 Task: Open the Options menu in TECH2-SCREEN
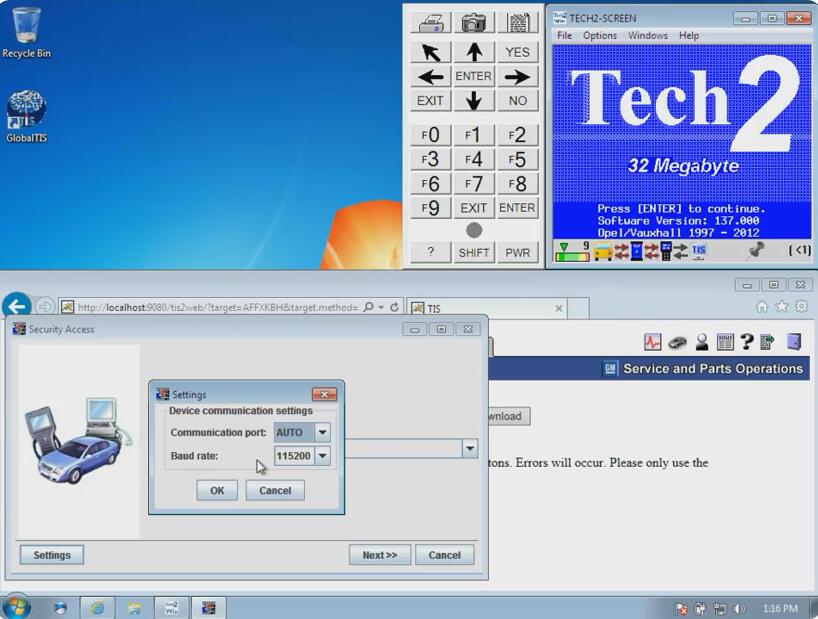coord(599,35)
